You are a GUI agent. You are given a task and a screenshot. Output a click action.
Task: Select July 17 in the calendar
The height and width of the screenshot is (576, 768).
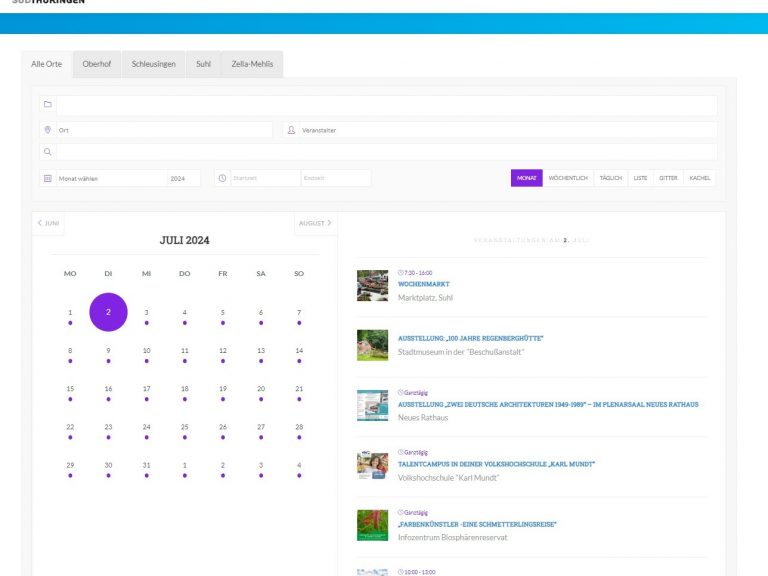[x=146, y=389]
